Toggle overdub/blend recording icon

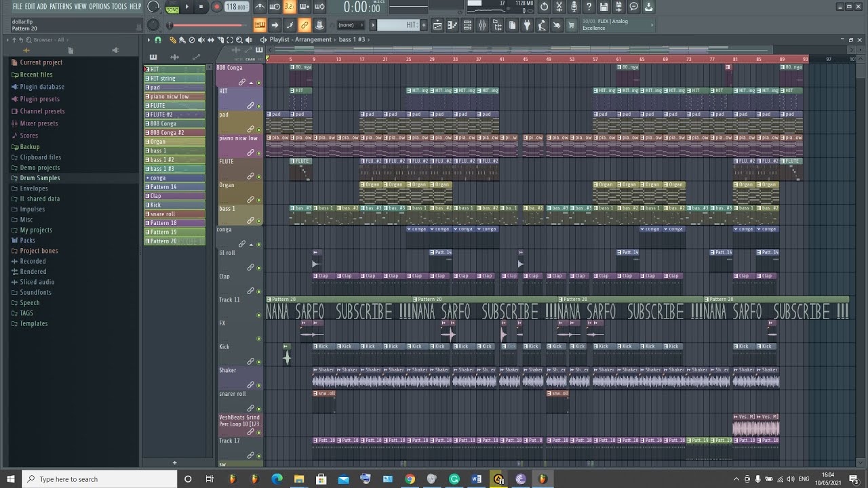304,7
